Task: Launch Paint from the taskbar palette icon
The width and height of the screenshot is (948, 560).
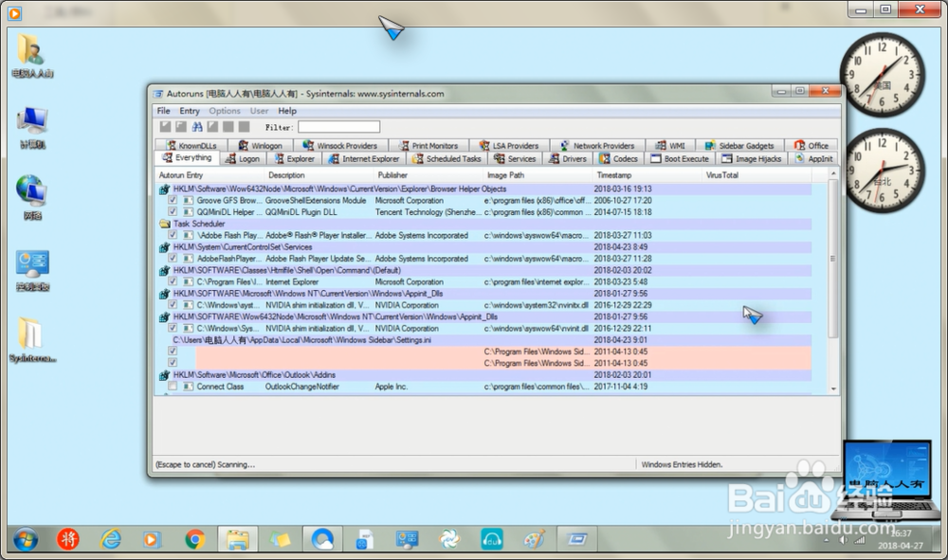Action: (534, 539)
